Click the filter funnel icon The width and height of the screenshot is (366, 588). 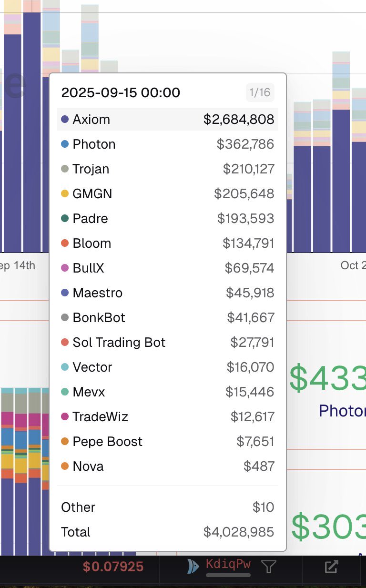point(269,566)
